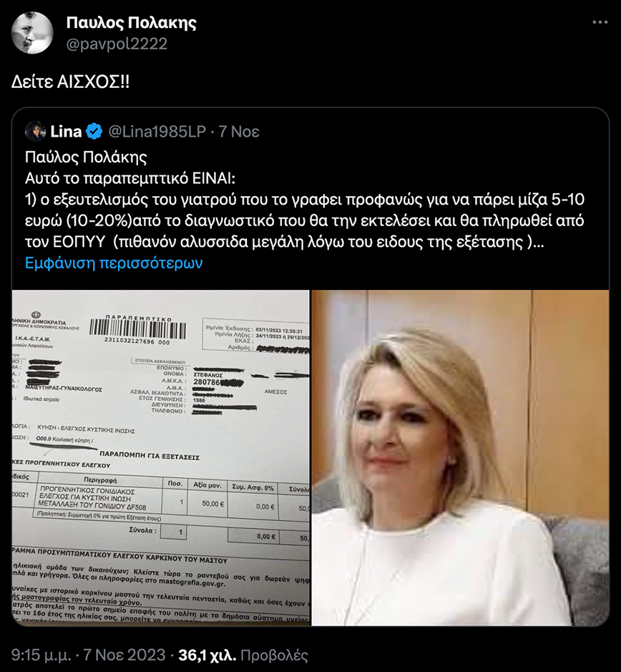The image size is (621, 672).
Task: Click the Παύλος Πολάκης line in quoted text
Action: coord(86,157)
